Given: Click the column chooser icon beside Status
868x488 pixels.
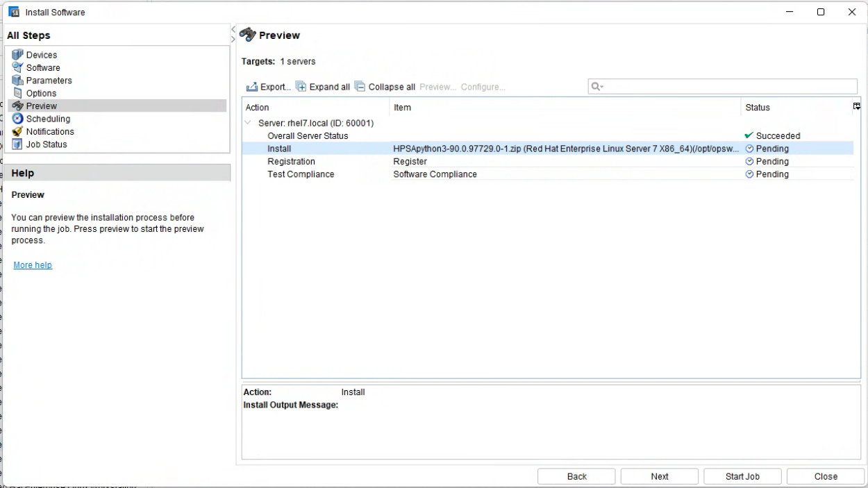Looking at the screenshot, I should coord(857,106).
